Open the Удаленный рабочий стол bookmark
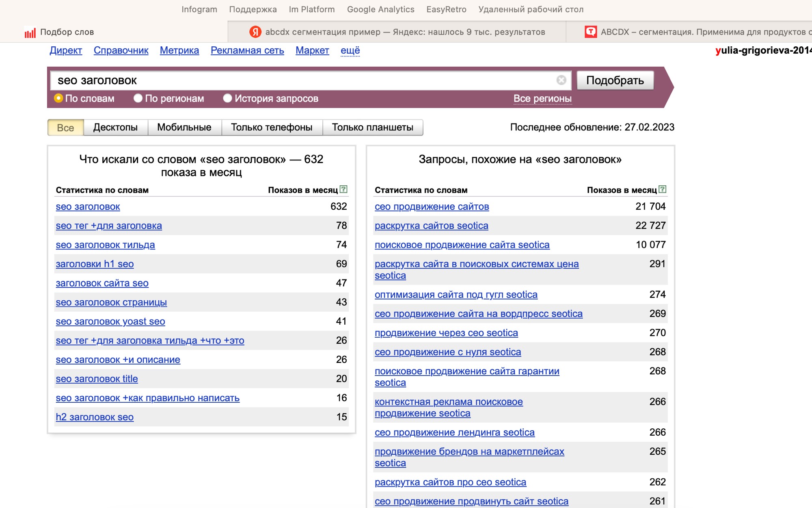Viewport: 812px width, 508px height. pos(531,9)
